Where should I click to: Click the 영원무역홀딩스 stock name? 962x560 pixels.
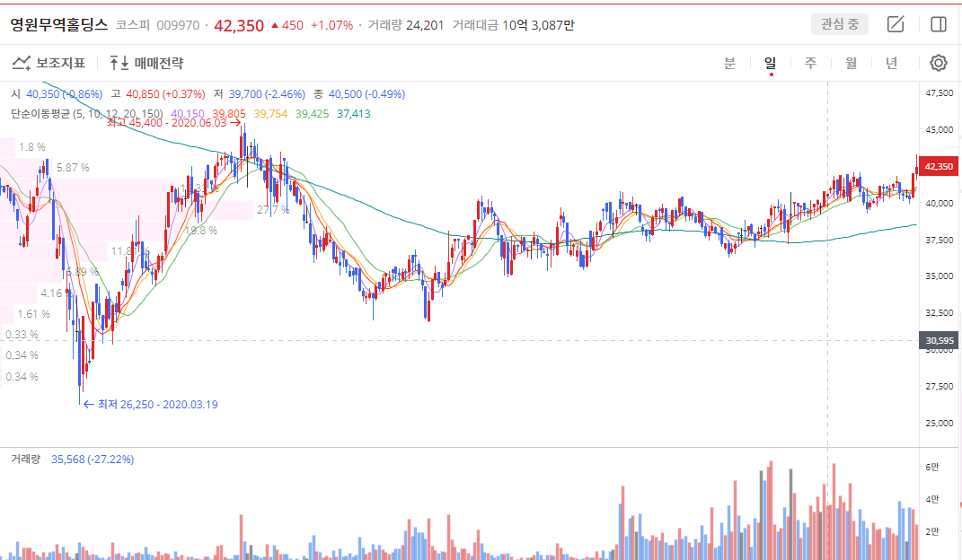[x=59, y=25]
